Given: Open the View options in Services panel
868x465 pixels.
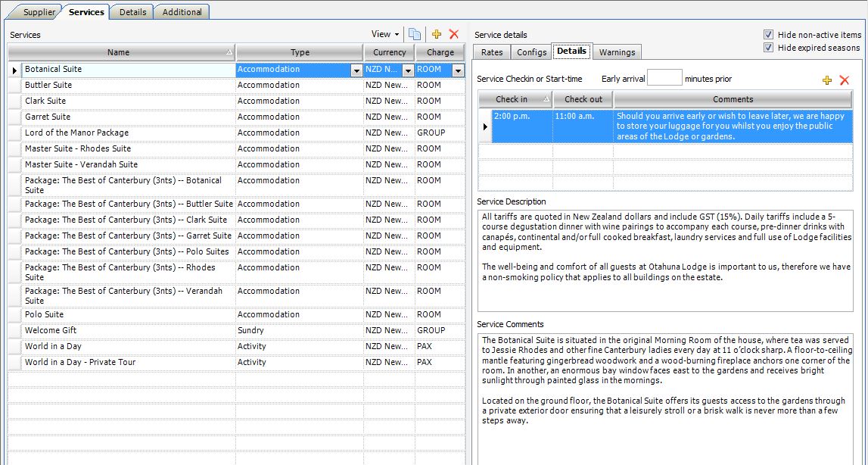Looking at the screenshot, I should pyautogui.click(x=386, y=34).
